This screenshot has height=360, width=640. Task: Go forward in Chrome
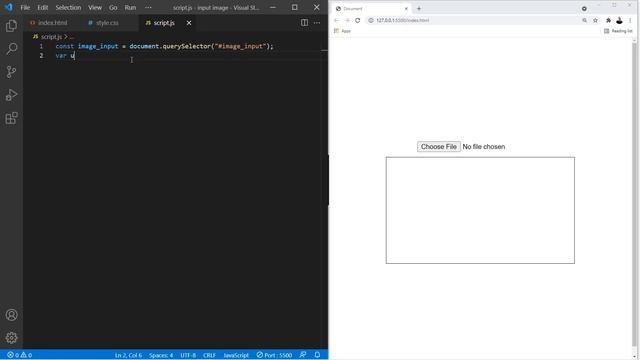tap(347, 20)
